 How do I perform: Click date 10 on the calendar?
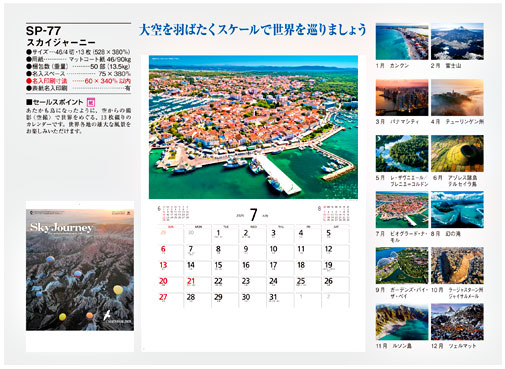[273, 249]
